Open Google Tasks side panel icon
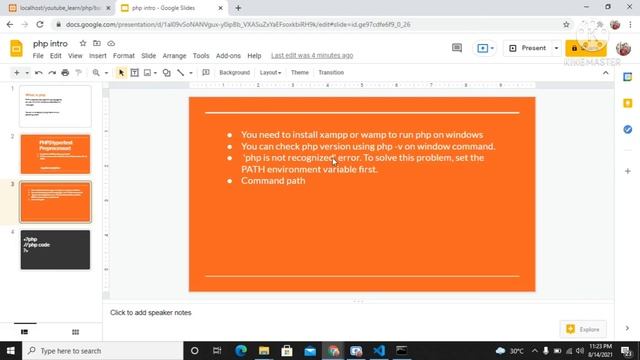 click(628, 129)
